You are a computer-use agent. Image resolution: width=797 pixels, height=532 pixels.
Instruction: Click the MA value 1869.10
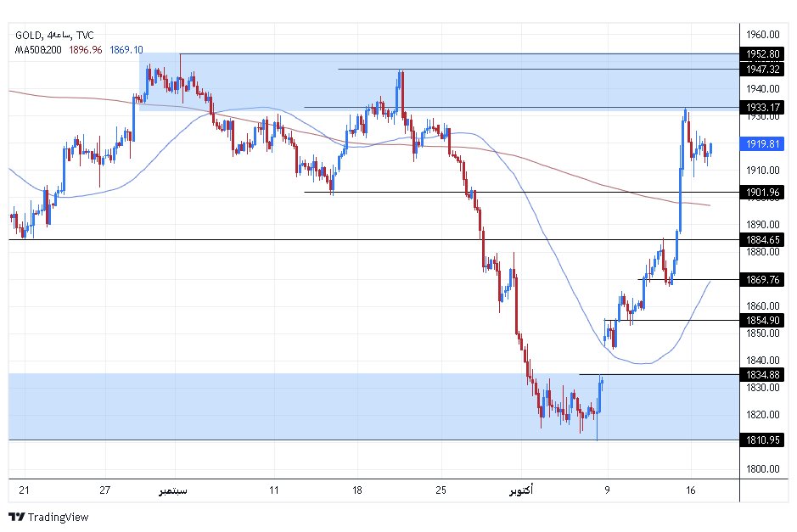[126, 50]
